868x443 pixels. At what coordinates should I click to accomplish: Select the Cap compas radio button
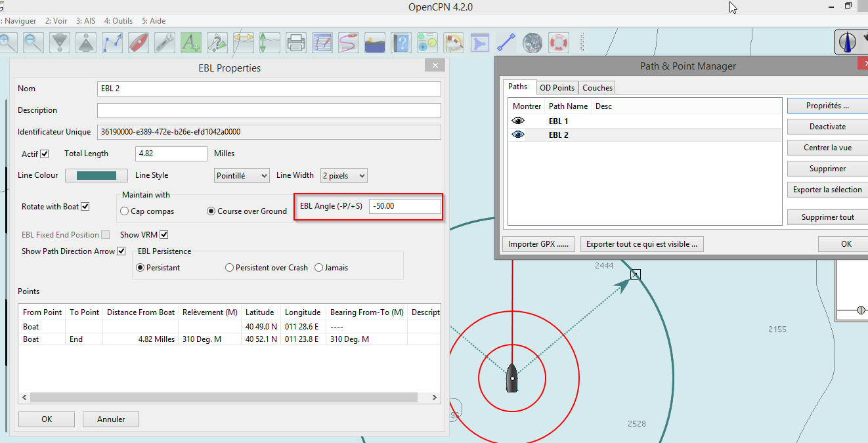pos(125,211)
